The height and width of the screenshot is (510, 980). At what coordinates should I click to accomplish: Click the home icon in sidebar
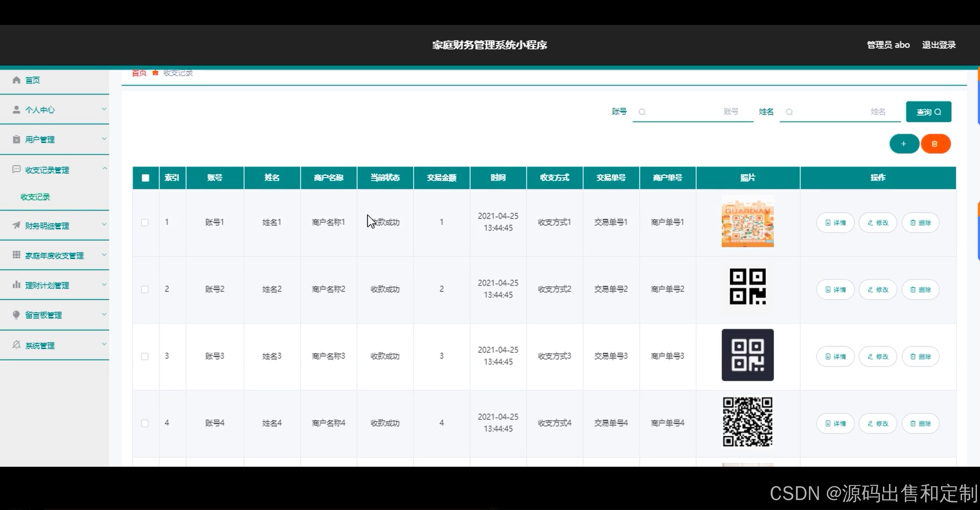tap(16, 80)
